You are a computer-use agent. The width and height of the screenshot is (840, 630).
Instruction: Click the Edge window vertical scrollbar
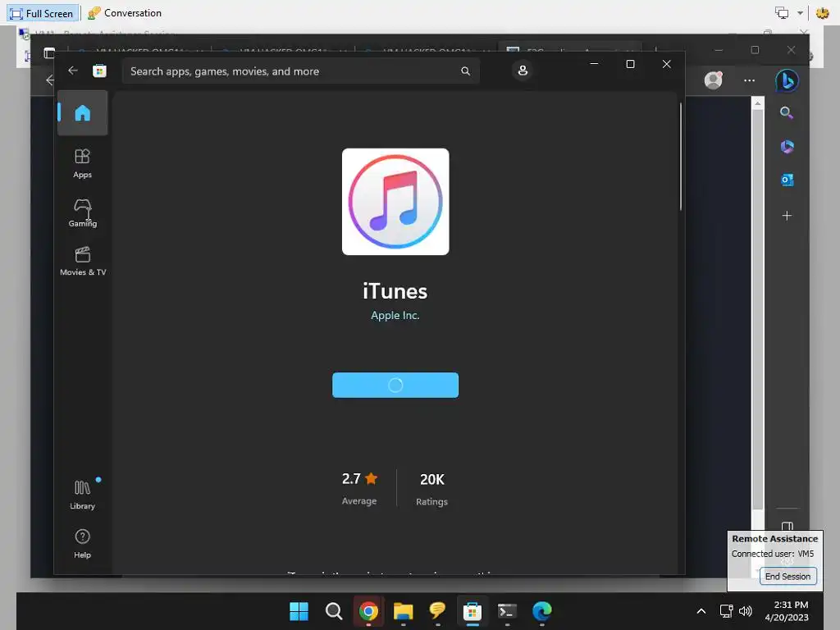pyautogui.click(x=757, y=309)
